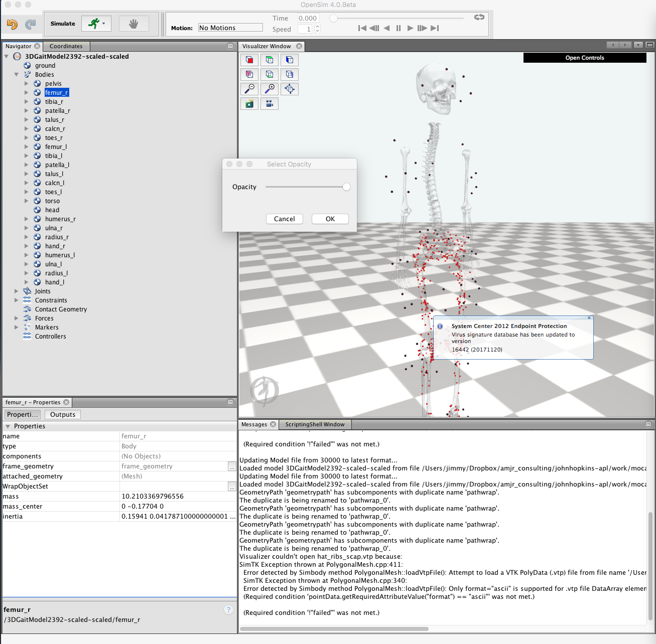Screen dimensions: 656x644
Task: Expand the femur_l body node
Action: click(26, 146)
